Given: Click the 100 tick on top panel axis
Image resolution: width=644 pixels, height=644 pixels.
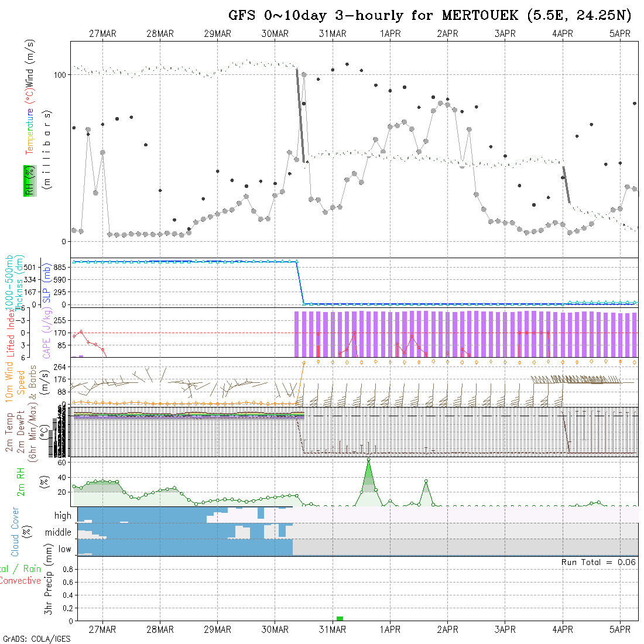Looking at the screenshot, I should pyautogui.click(x=60, y=75).
